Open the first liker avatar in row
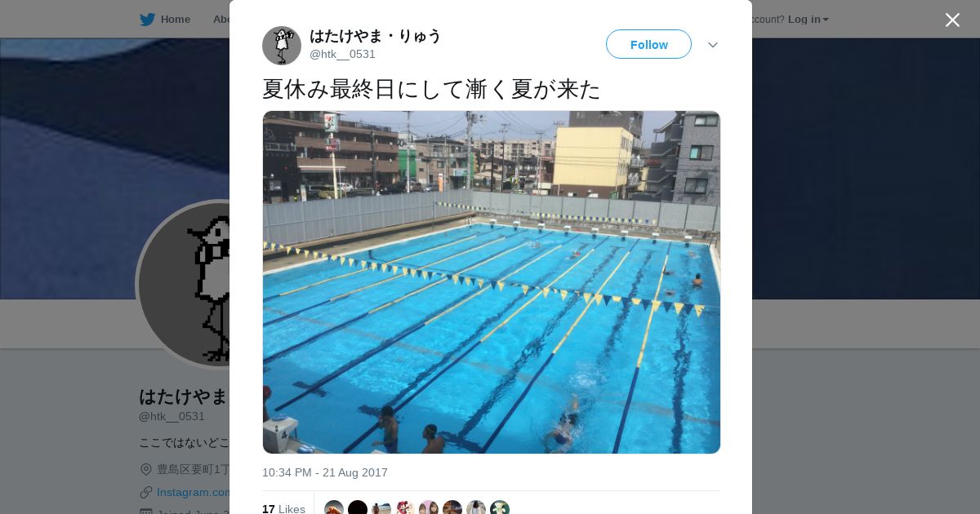Image resolution: width=980 pixels, height=514 pixels. coord(334,507)
